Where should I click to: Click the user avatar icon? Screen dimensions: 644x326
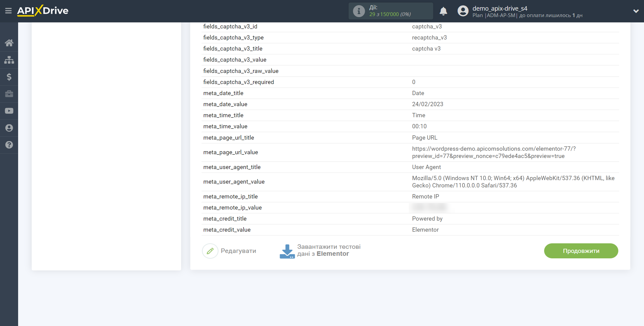click(x=463, y=11)
